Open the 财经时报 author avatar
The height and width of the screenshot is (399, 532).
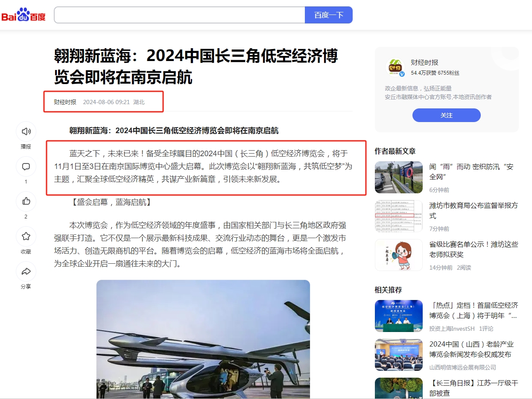click(x=395, y=67)
